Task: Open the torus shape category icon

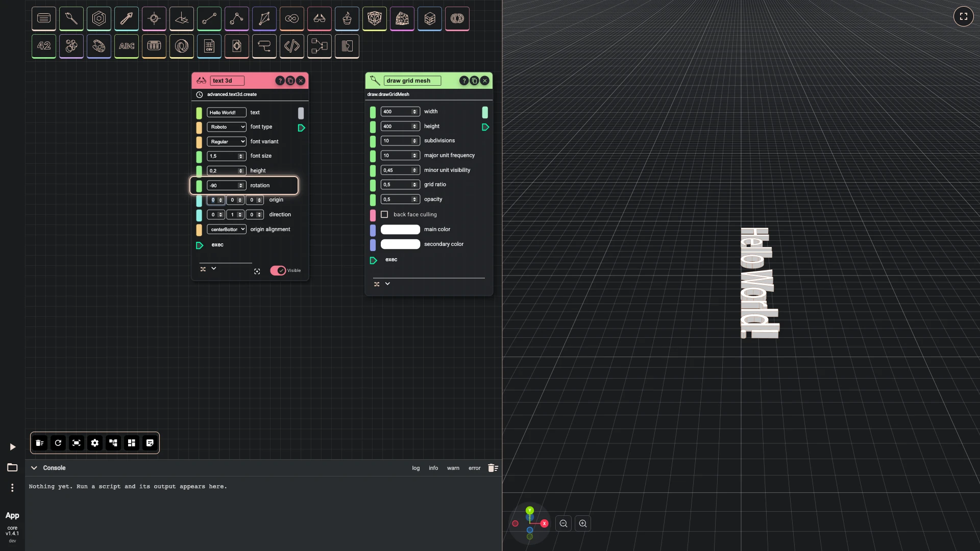Action: pos(457,19)
